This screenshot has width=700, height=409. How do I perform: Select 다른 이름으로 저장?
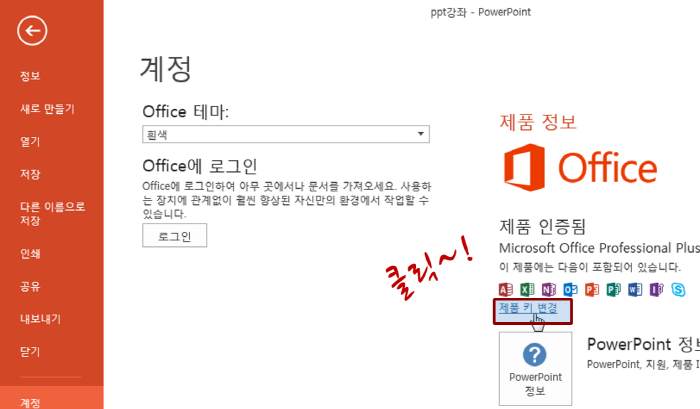[x=52, y=213]
